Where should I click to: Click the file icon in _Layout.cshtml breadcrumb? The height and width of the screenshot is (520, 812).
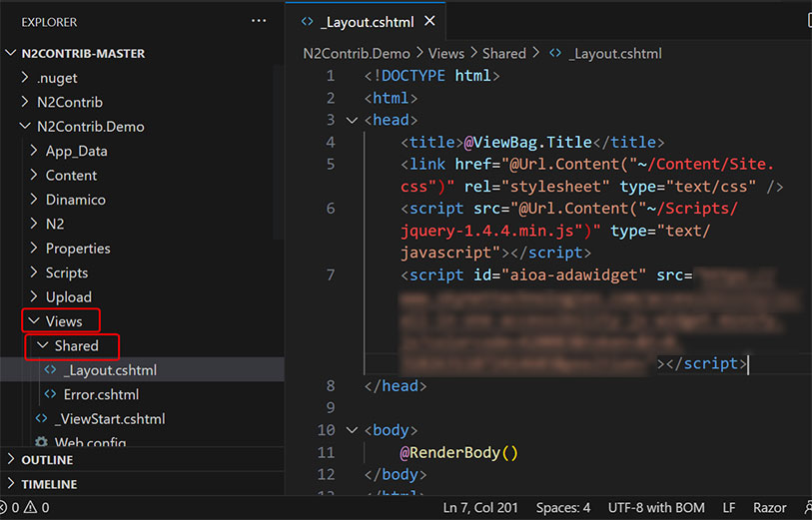pyautogui.click(x=555, y=54)
